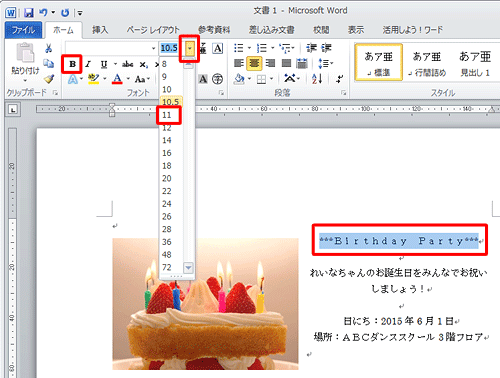Justify text in the paragraph group
500x378 pixels.
[x=286, y=63]
